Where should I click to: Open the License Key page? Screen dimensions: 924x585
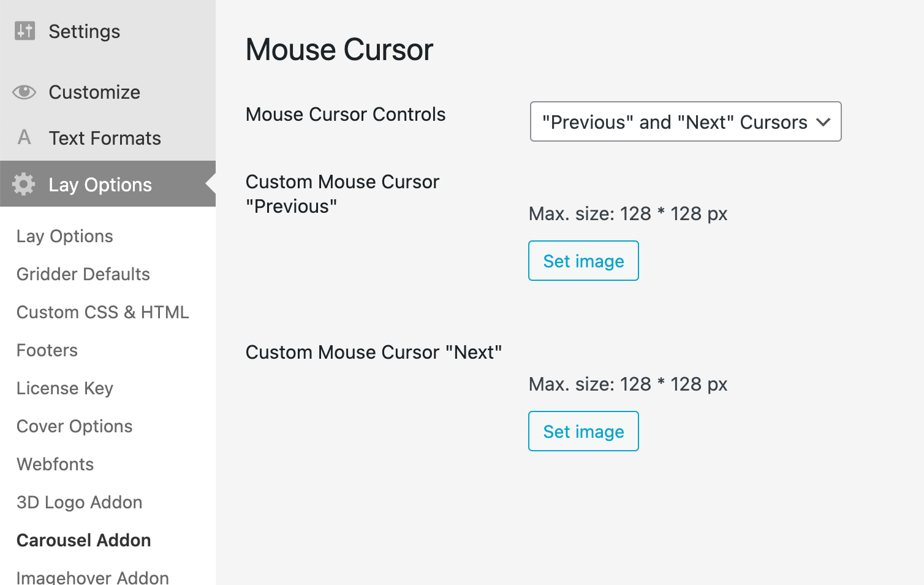[x=65, y=389]
